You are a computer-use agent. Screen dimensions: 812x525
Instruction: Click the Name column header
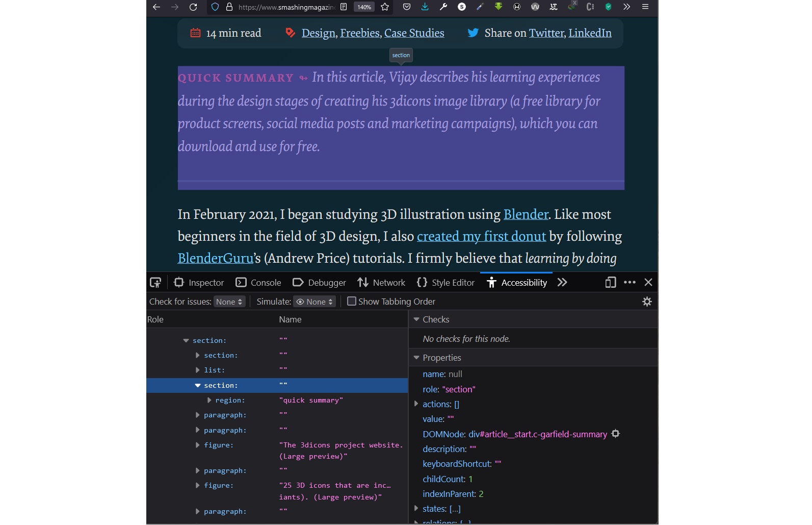point(290,319)
